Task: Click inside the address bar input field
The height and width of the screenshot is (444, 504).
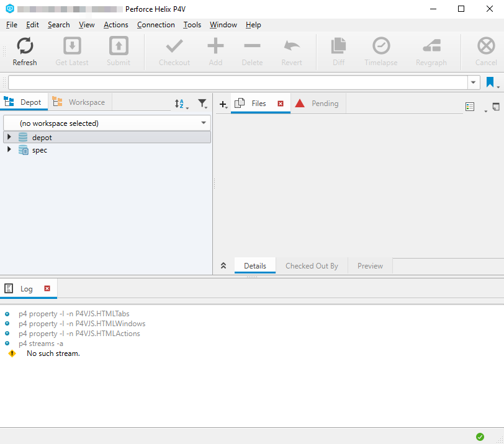Action: [236, 82]
